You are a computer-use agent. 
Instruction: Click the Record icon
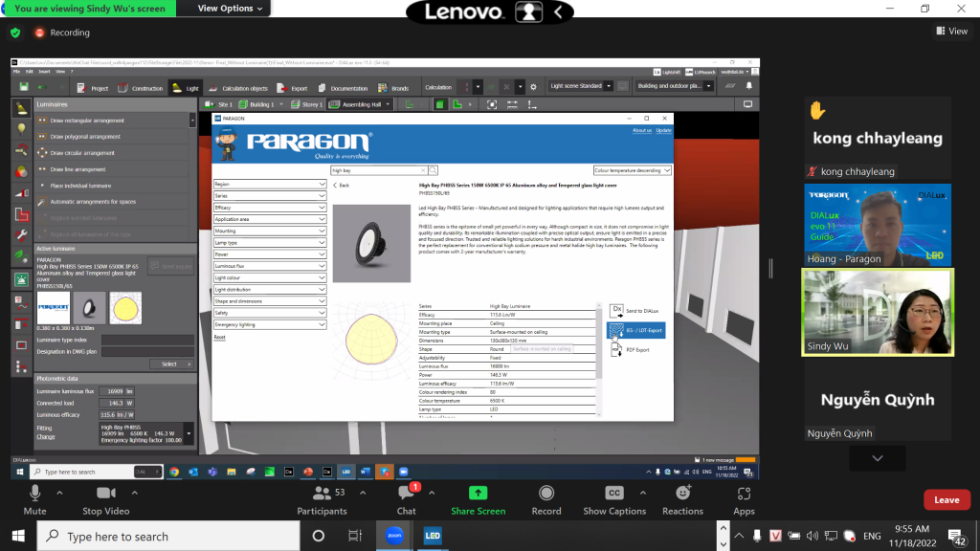(x=546, y=494)
